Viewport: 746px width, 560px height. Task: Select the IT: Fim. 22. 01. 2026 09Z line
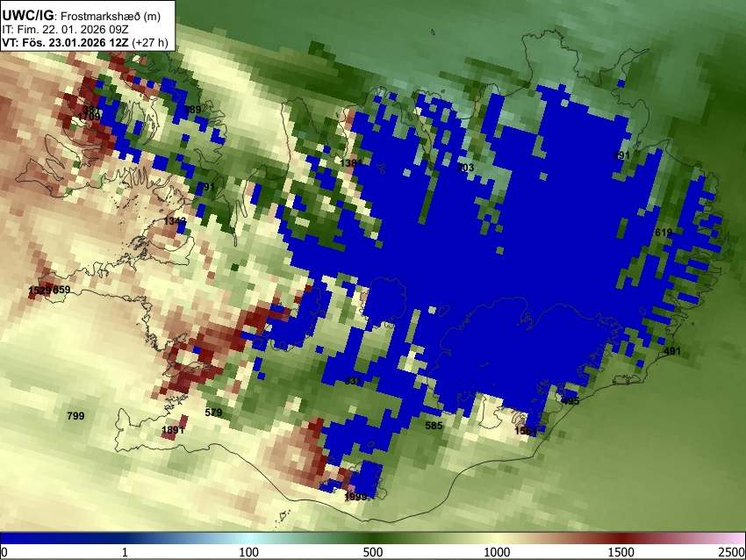[65, 30]
